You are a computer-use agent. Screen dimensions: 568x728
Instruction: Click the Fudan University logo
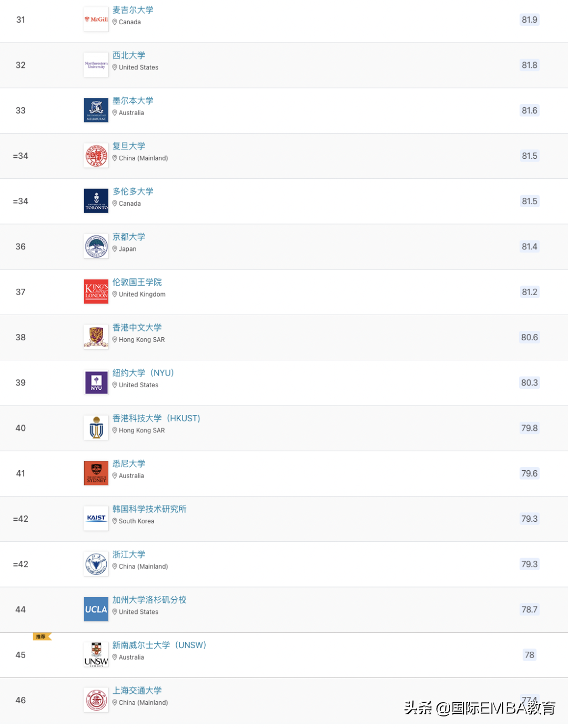96,156
